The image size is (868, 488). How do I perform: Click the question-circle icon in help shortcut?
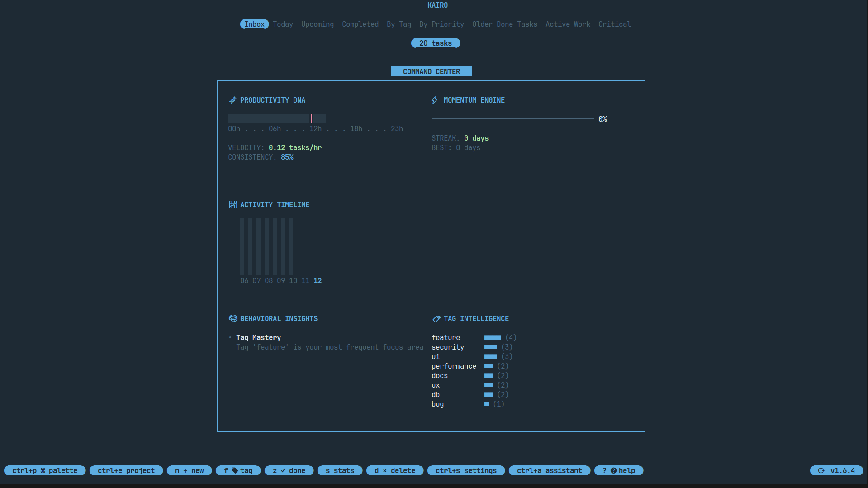click(x=613, y=471)
